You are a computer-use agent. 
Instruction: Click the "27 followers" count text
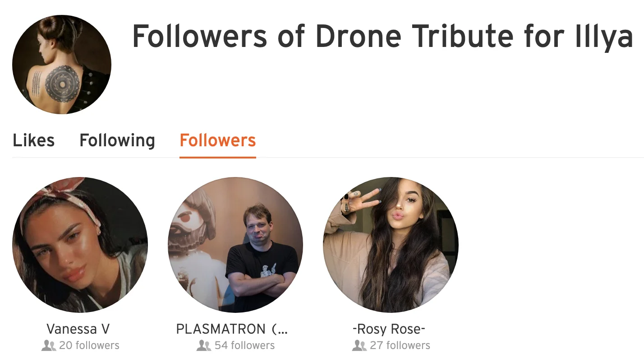click(x=400, y=346)
